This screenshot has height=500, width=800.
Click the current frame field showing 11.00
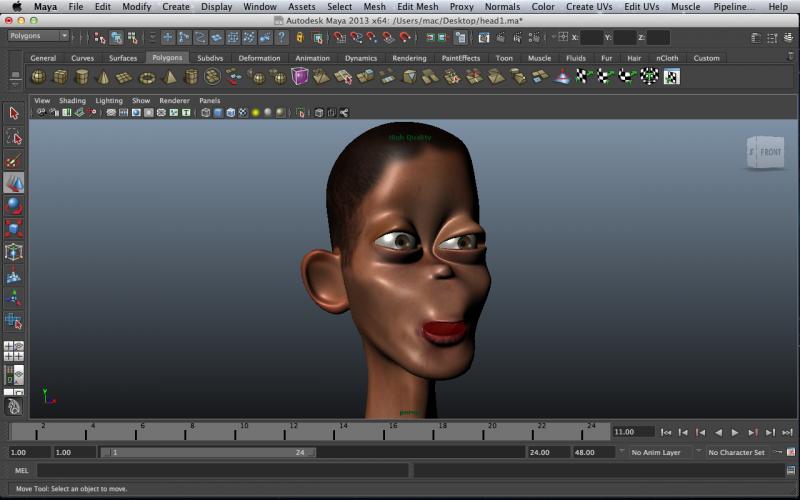tap(631, 432)
